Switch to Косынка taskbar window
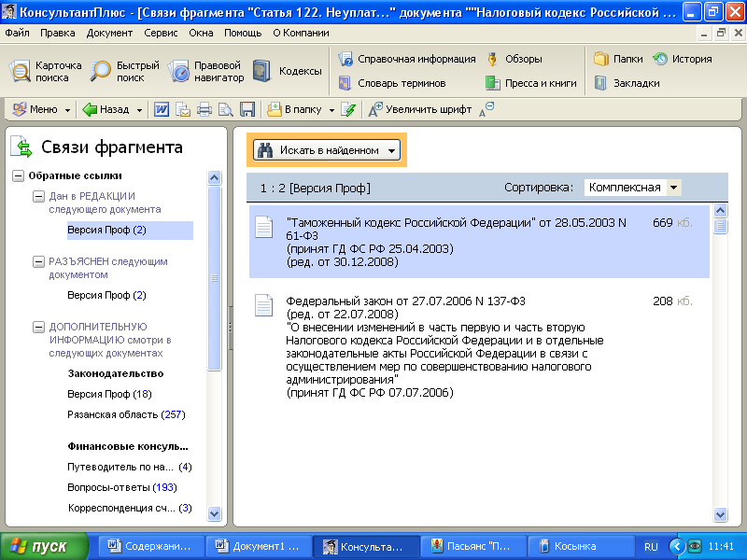Viewport: 747px width, 560px height. [581, 546]
